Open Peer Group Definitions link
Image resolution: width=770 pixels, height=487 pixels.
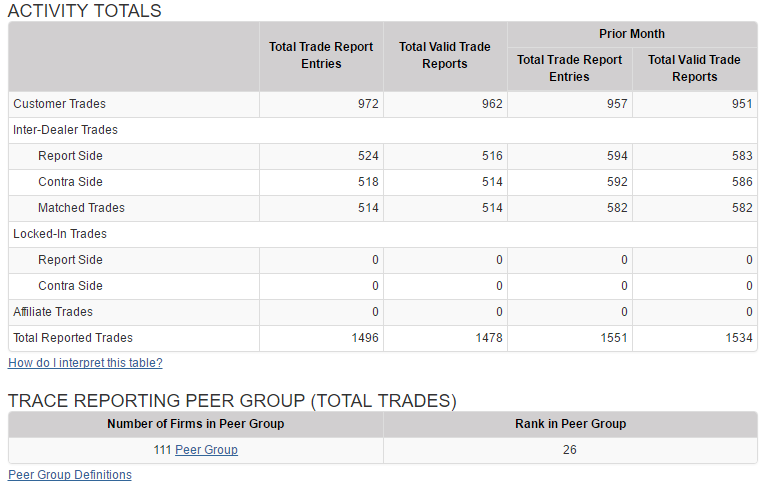click(70, 475)
